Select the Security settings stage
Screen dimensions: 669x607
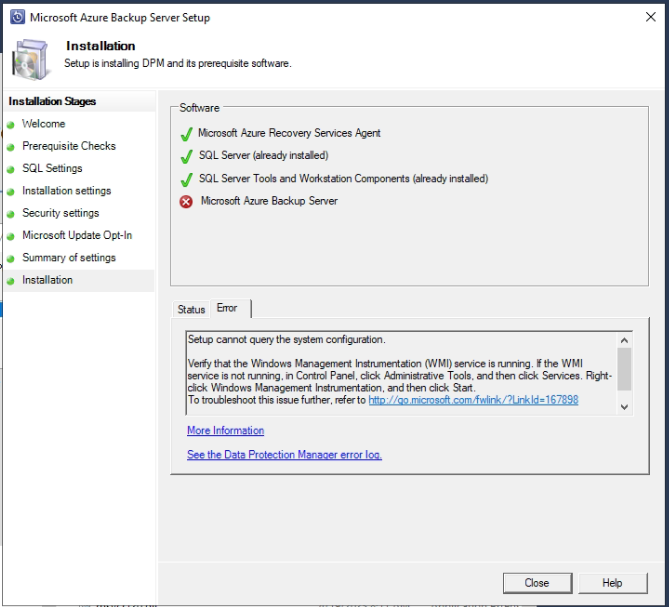tap(61, 213)
